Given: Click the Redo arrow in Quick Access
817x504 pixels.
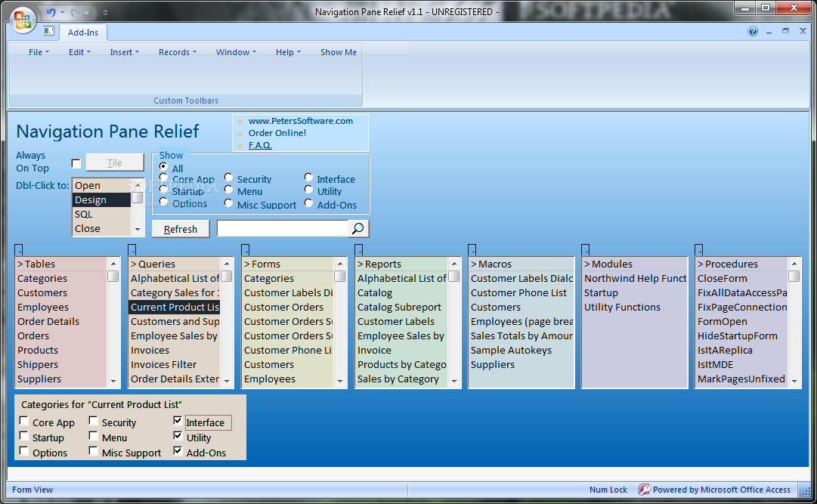Looking at the screenshot, I should [x=76, y=12].
